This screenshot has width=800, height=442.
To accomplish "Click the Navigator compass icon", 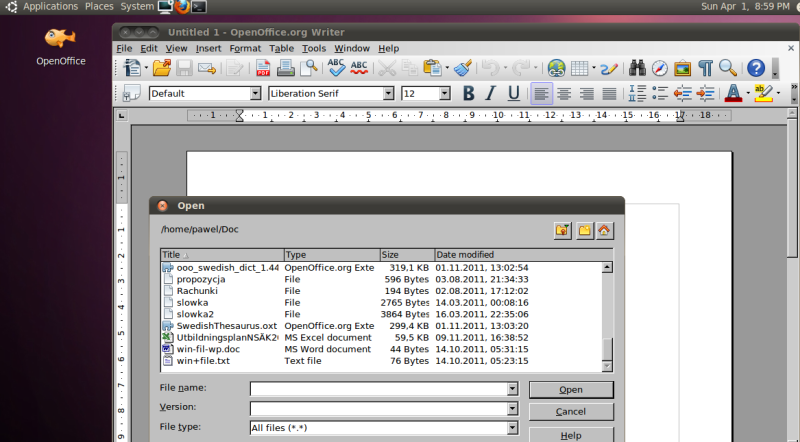I will click(660, 68).
